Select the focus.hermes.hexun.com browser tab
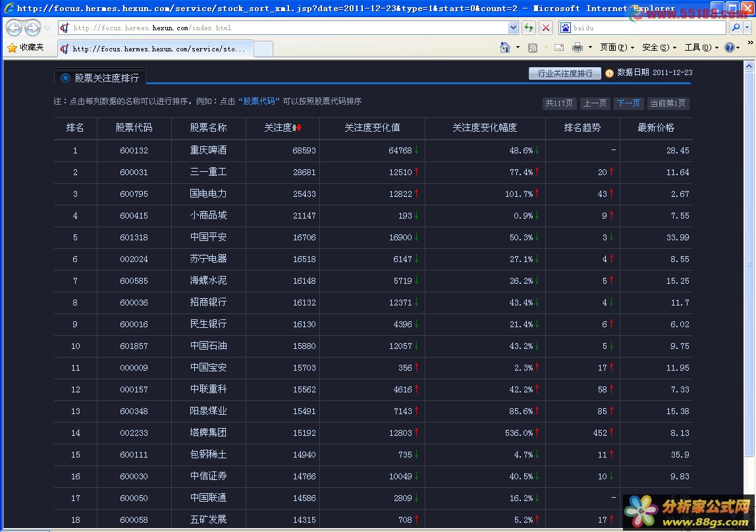 (155, 49)
